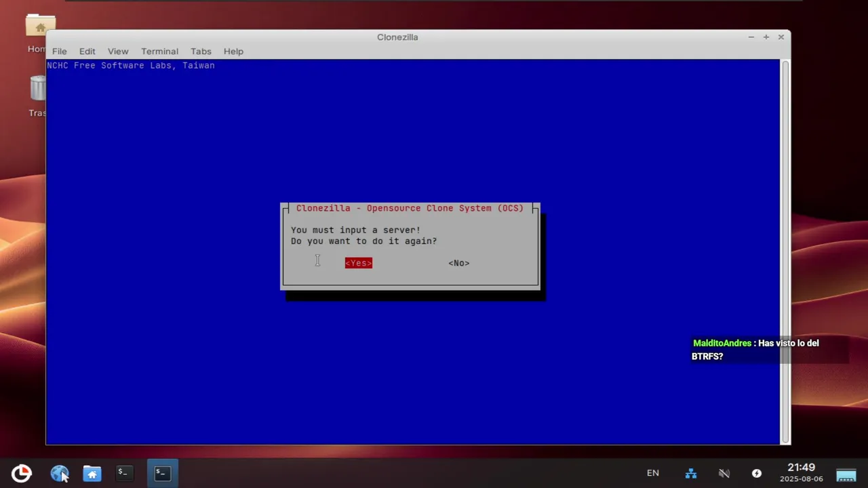Open the Terminal menu
This screenshot has width=868, height=488.
[x=159, y=52]
